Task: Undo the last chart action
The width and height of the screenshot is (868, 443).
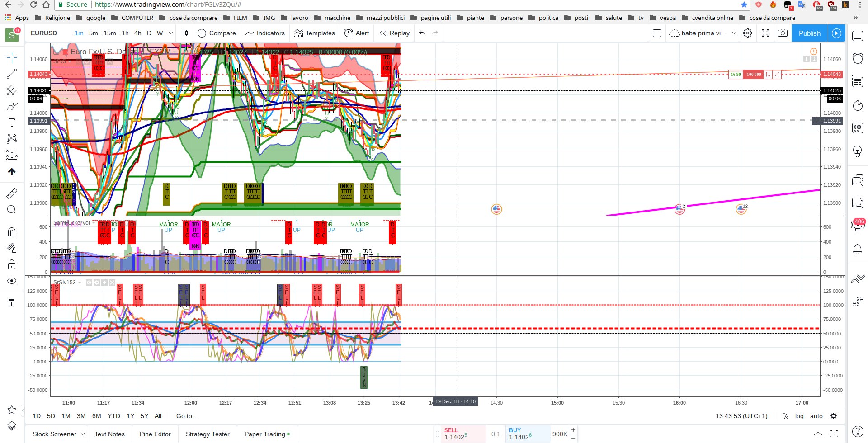Action: tap(422, 33)
